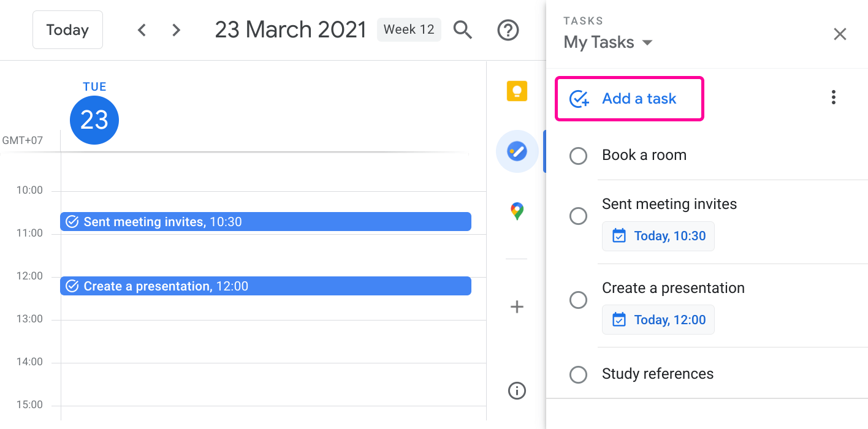Select the Sent meeting invites event on the calendar
The width and height of the screenshot is (868, 429).
tap(265, 221)
